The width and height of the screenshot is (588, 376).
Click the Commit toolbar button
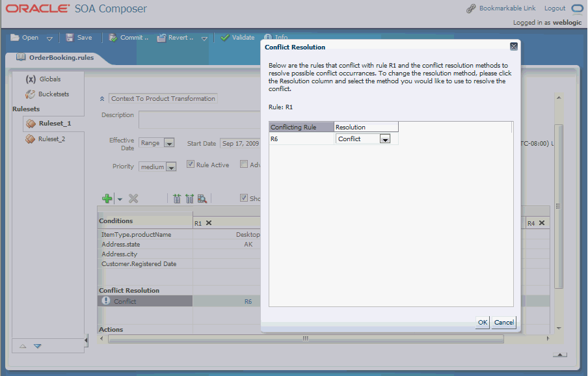pos(129,38)
